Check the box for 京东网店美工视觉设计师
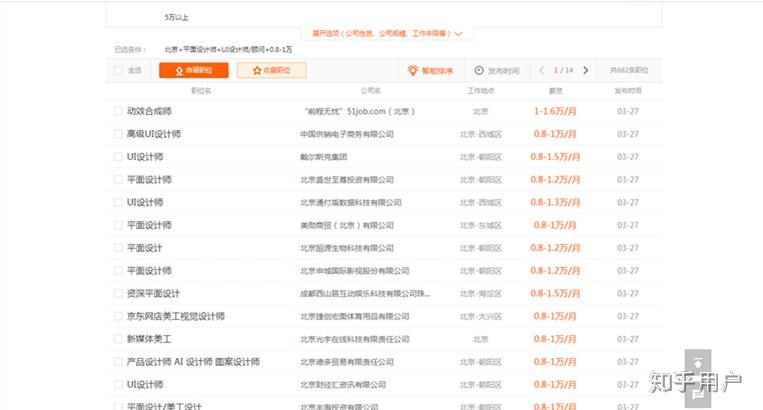 pos(118,317)
